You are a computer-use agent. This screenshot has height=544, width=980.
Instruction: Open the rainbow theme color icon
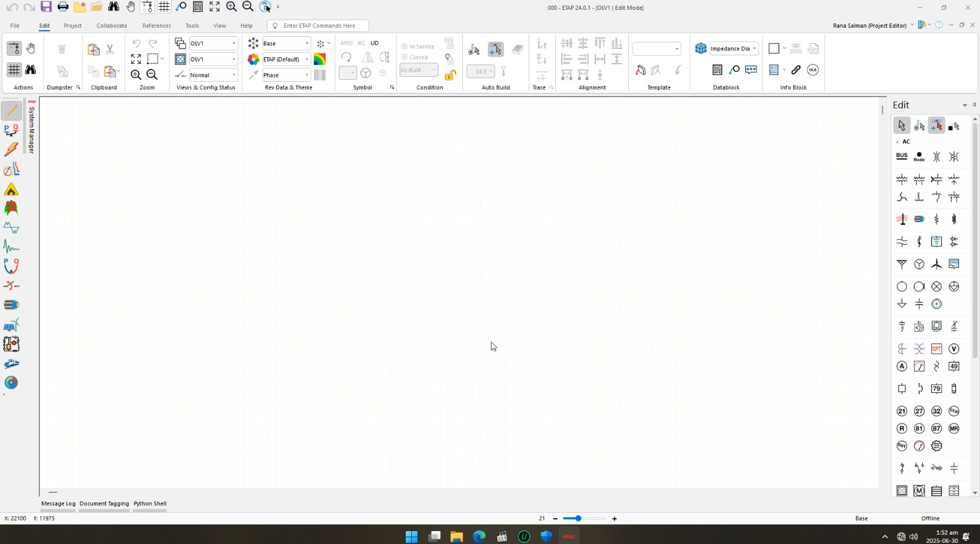pos(320,59)
